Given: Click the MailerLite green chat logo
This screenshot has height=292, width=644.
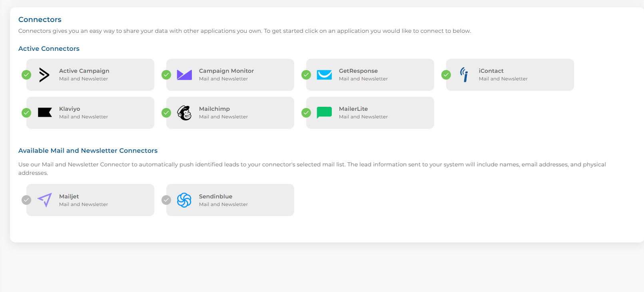Looking at the screenshot, I should [x=324, y=113].
